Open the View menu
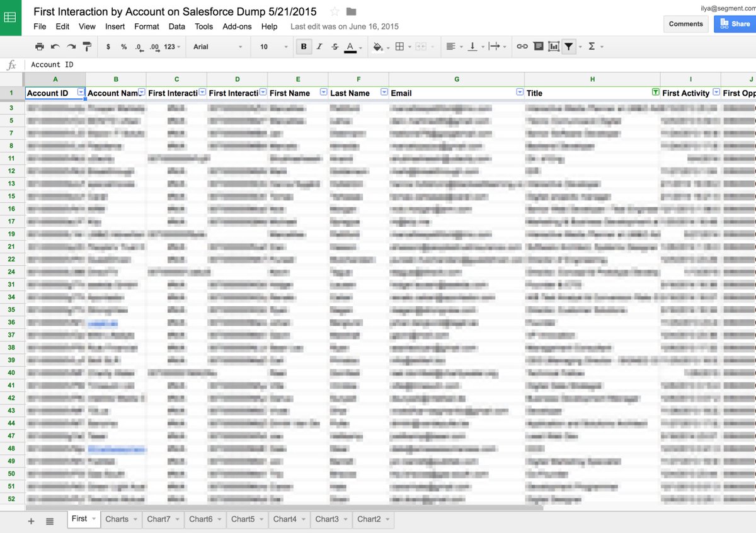This screenshot has width=756, height=533. click(x=87, y=26)
